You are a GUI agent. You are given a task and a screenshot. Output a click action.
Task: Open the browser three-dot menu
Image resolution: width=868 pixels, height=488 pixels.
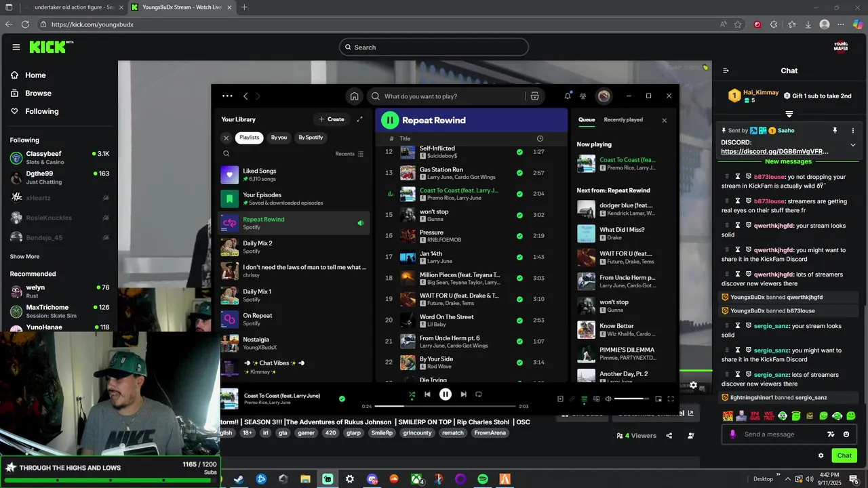[x=842, y=24]
